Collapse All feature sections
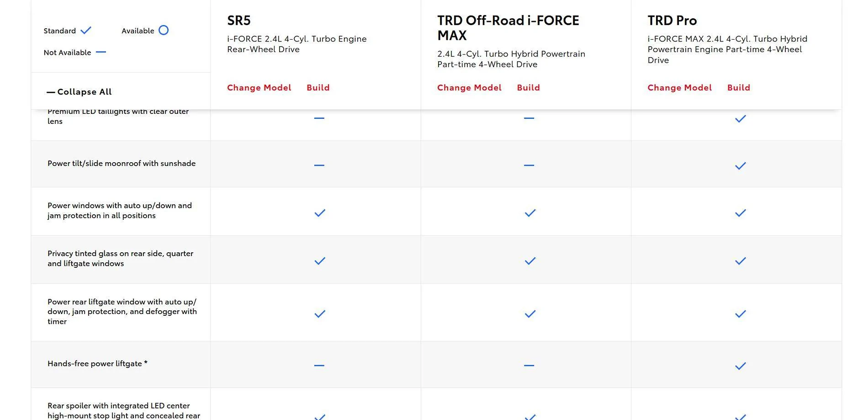 79,92
